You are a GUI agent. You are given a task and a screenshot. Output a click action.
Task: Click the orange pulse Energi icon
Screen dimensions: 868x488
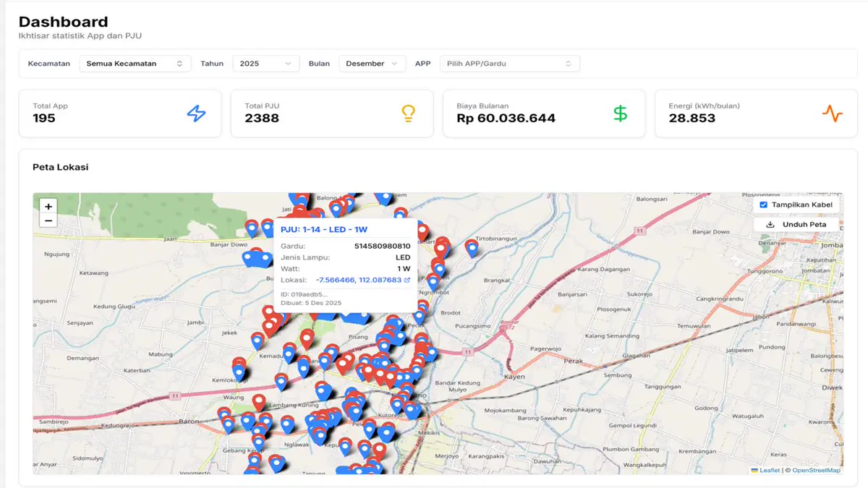[x=832, y=114]
